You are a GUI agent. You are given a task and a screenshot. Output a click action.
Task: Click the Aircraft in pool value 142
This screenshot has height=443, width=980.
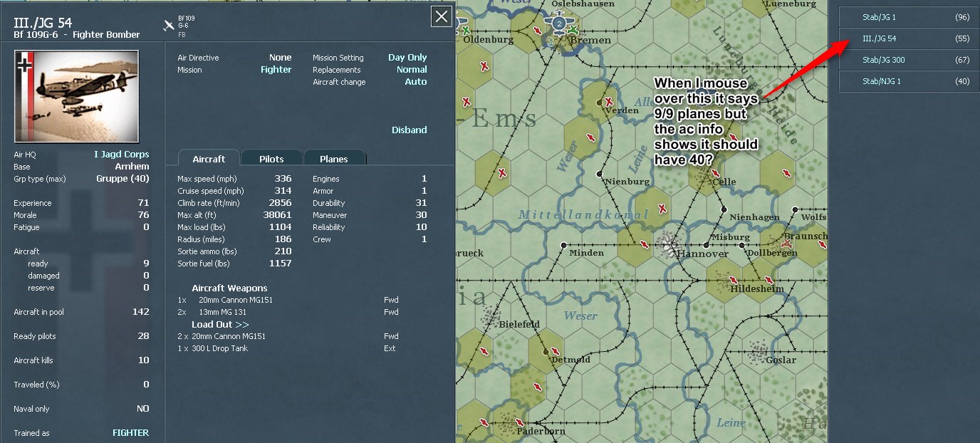coord(141,312)
